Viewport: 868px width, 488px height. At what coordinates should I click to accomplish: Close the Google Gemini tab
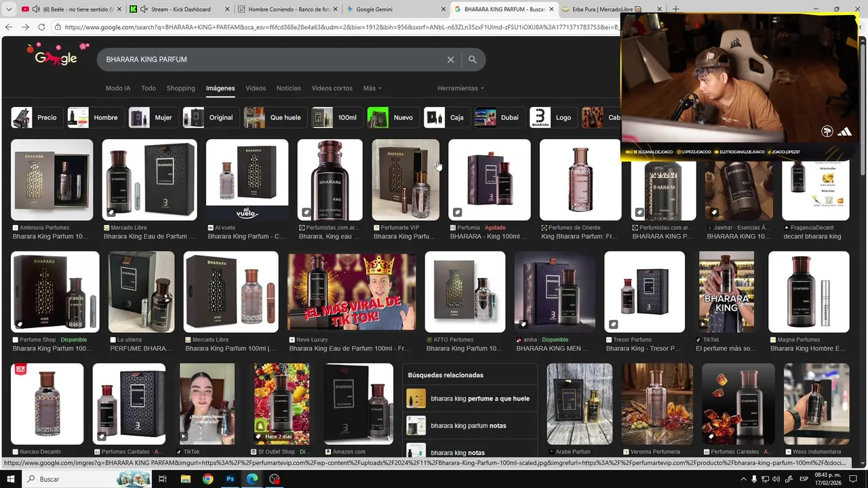coord(443,9)
